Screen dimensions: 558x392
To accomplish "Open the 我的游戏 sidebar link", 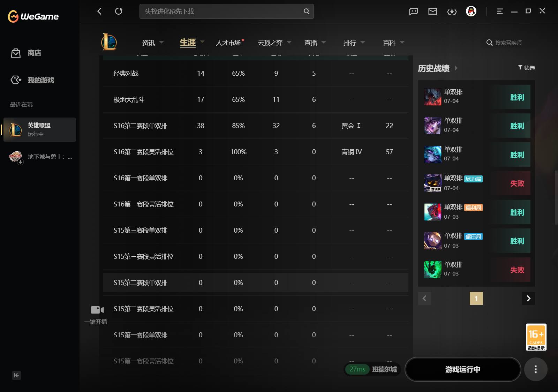I will [x=41, y=80].
